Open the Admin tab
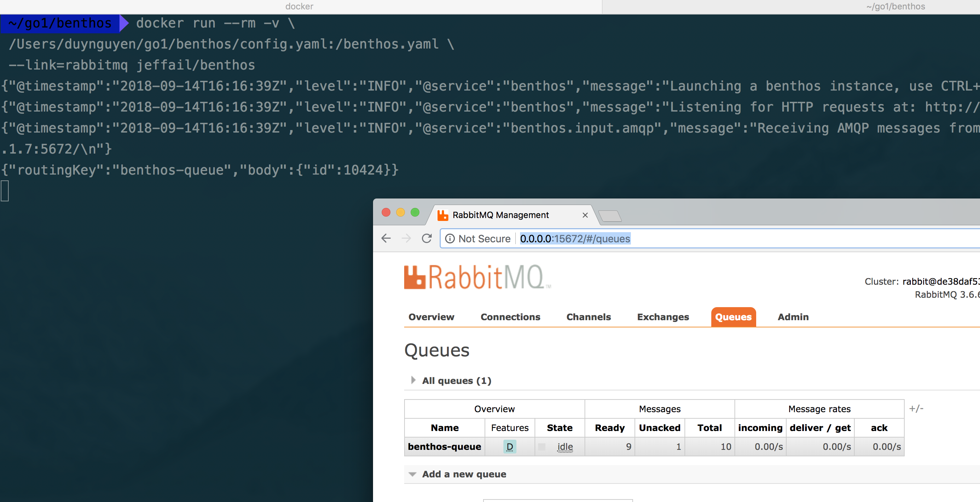 pyautogui.click(x=793, y=317)
